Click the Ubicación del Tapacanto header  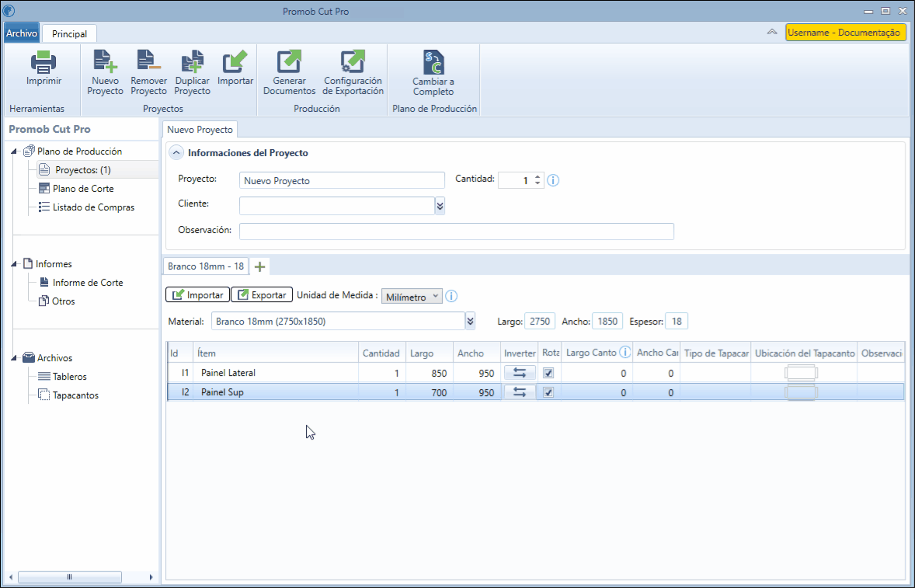[x=804, y=353]
